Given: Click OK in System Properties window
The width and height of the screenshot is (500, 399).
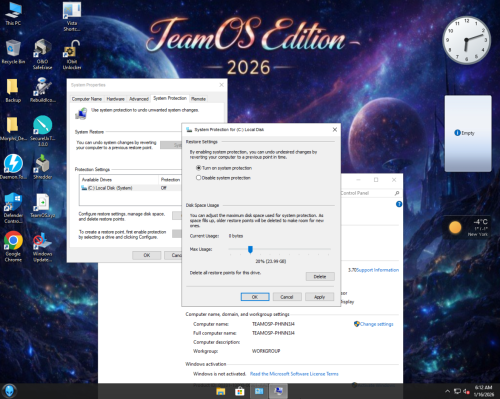Looking at the screenshot, I should [147, 255].
